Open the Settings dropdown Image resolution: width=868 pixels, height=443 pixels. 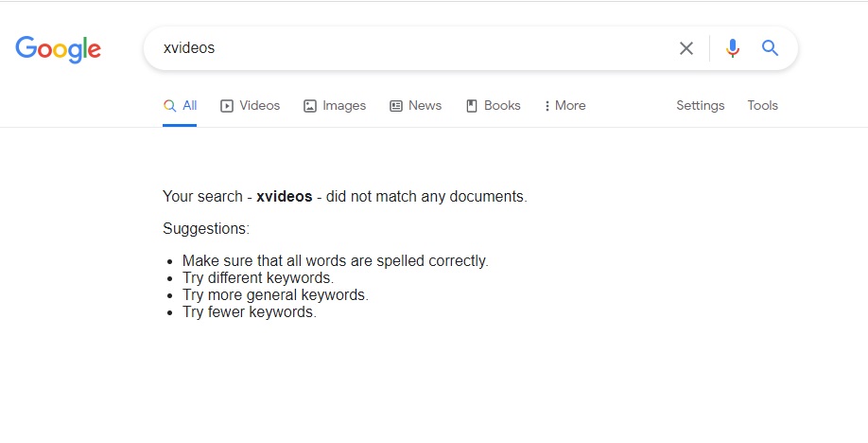[701, 105]
